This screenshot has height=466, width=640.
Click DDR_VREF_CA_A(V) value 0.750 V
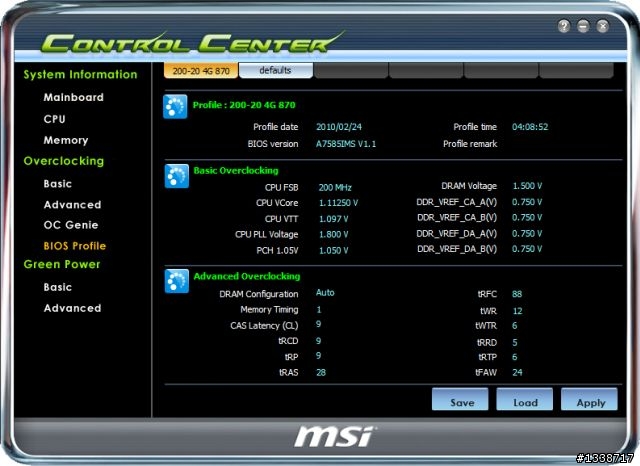click(x=527, y=202)
